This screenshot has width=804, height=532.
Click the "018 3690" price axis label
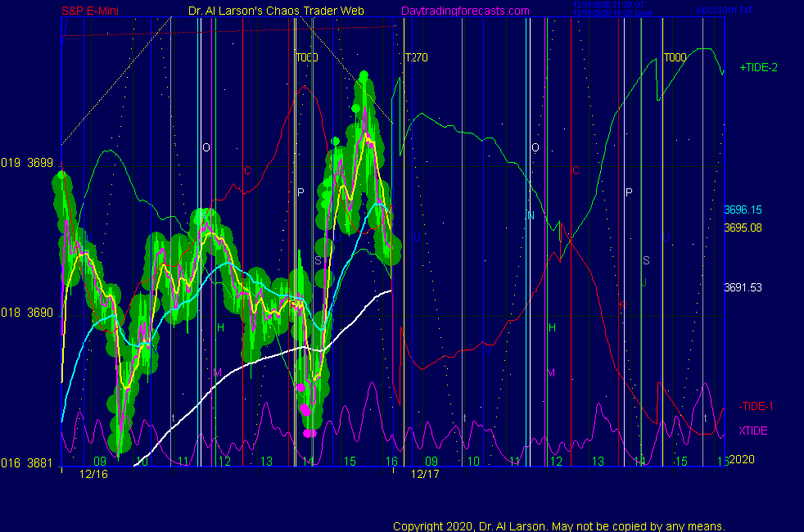pos(27,313)
